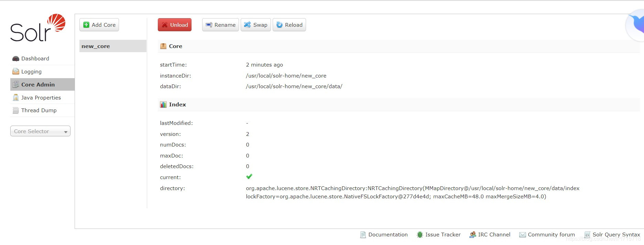
Task: Click the Reload refresh icon
Action: [x=280, y=25]
